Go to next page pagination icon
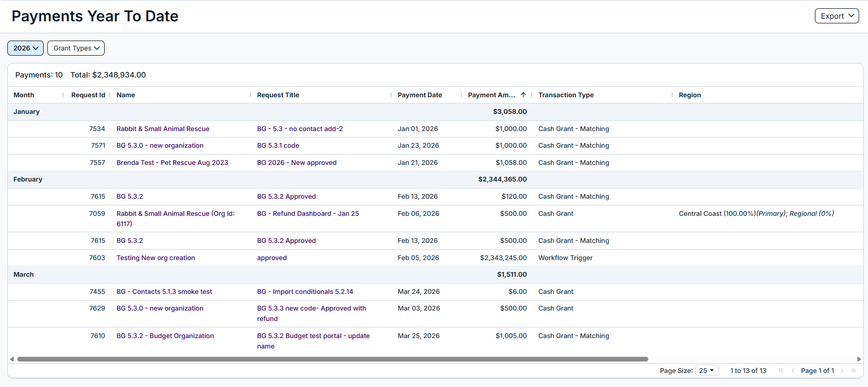Viewport: 868px width, 387px height. (x=841, y=370)
